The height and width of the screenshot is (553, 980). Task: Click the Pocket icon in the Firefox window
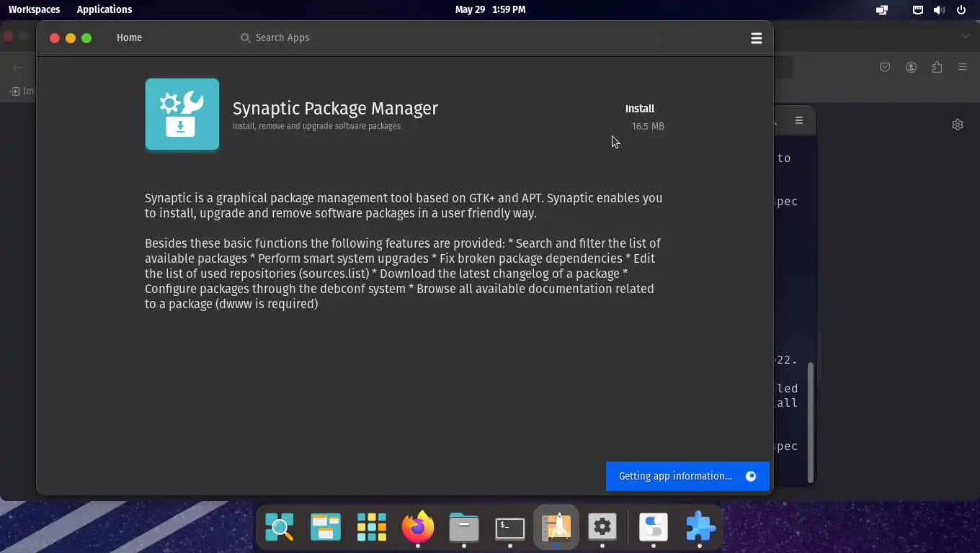click(885, 67)
